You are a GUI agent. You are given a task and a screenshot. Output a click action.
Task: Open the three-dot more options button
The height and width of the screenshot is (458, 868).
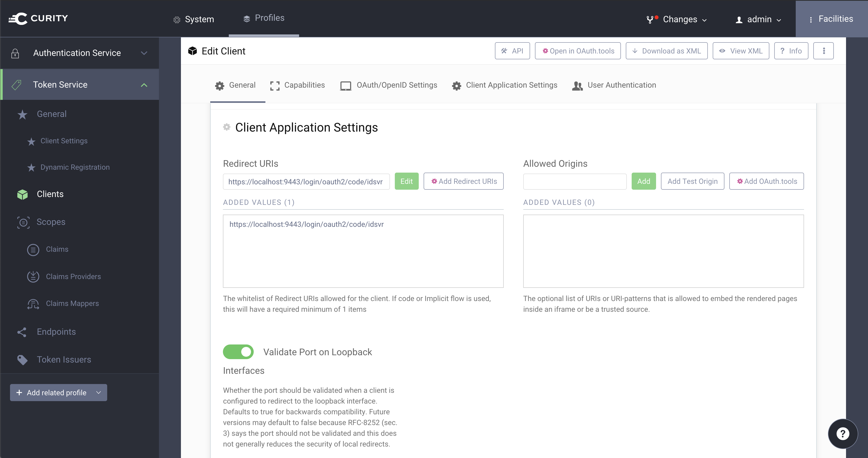(x=824, y=51)
